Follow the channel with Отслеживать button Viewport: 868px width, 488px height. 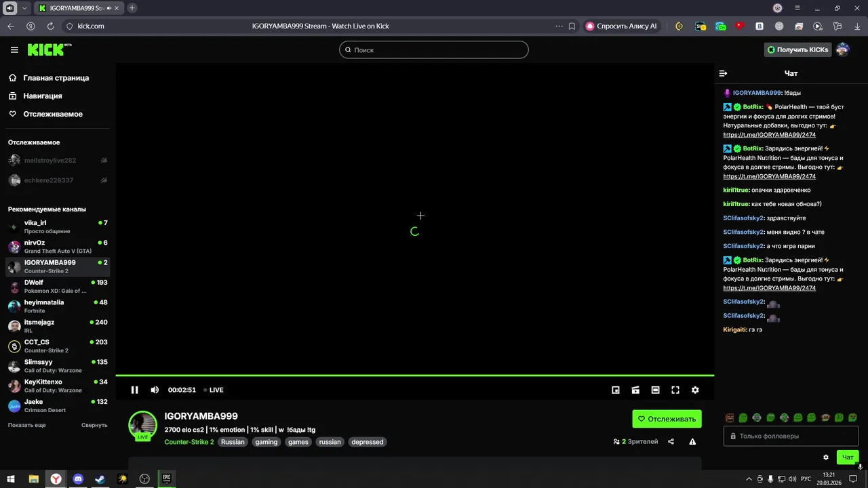pyautogui.click(x=667, y=419)
